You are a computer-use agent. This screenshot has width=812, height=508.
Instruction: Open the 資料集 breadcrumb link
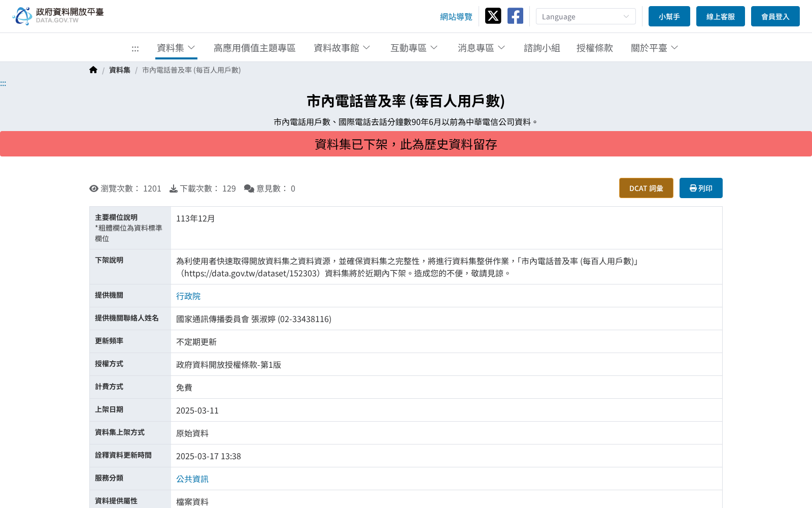pos(120,70)
